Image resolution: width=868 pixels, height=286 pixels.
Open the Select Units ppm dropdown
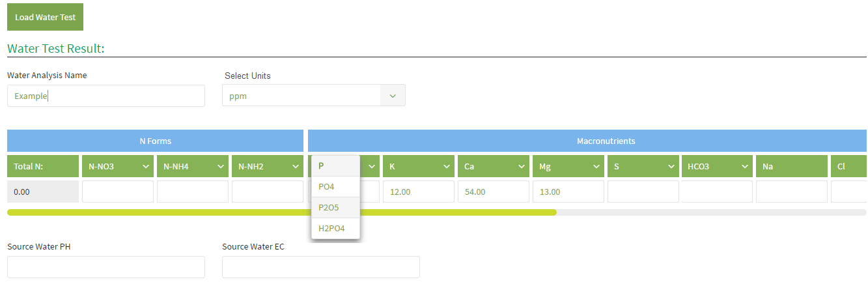(314, 96)
